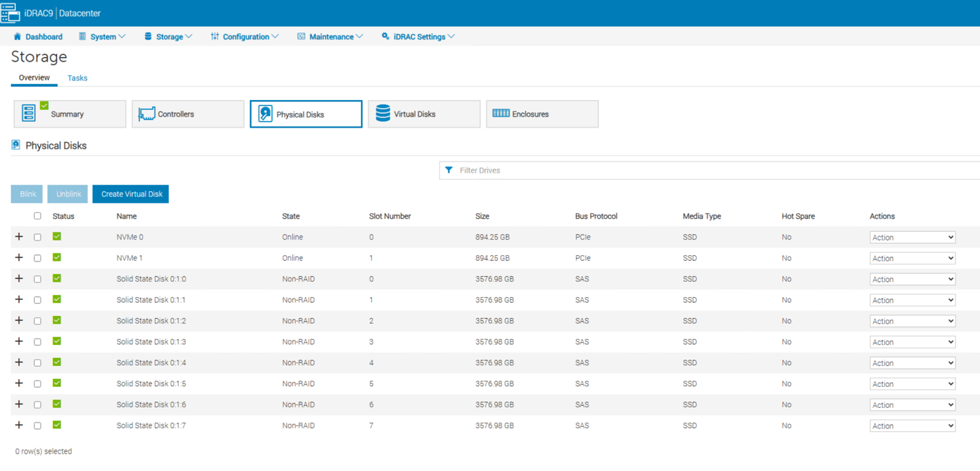The width and height of the screenshot is (980, 471).
Task: Open Action dropdown for Solid State Disk 0:1:7
Action: pos(912,426)
